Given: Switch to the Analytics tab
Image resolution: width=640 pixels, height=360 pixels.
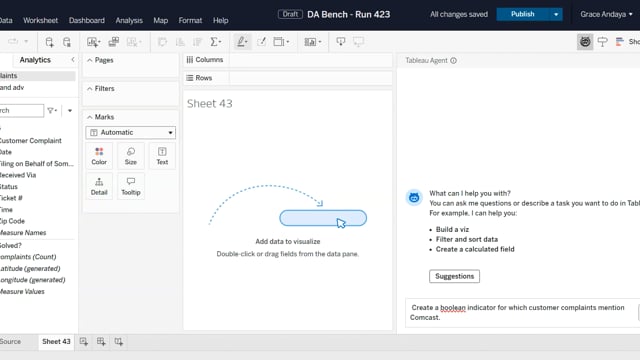Looking at the screenshot, I should pos(35,60).
